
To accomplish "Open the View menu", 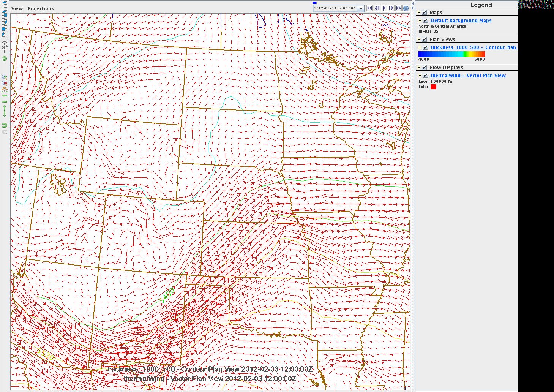I will click(x=17, y=8).
